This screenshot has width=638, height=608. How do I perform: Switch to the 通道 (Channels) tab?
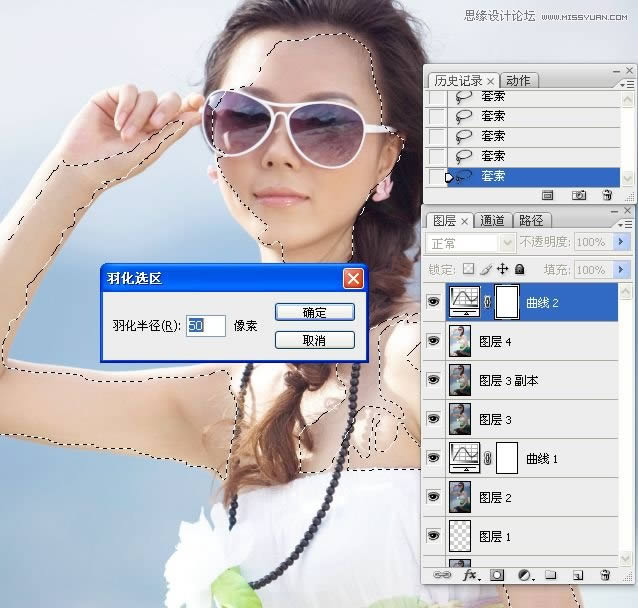pos(493,220)
